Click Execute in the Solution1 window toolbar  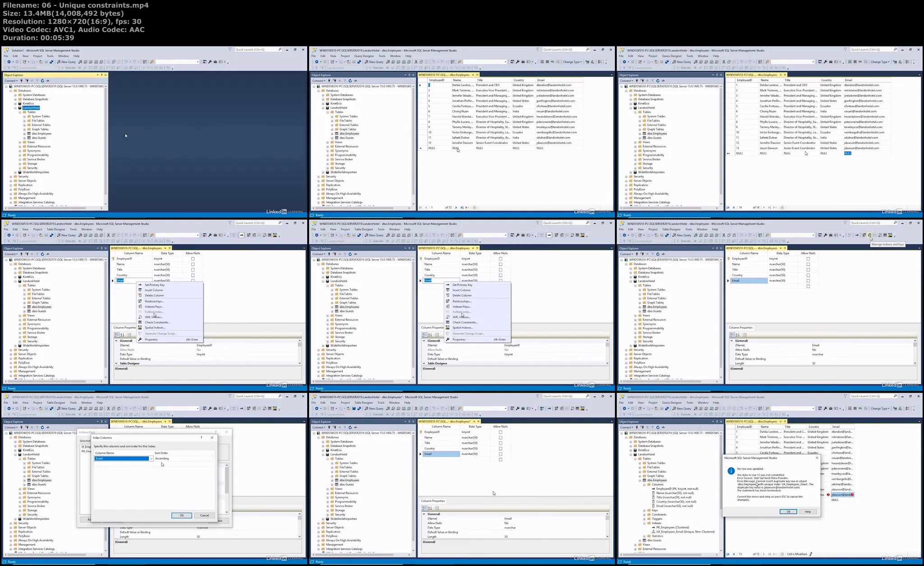[69, 68]
